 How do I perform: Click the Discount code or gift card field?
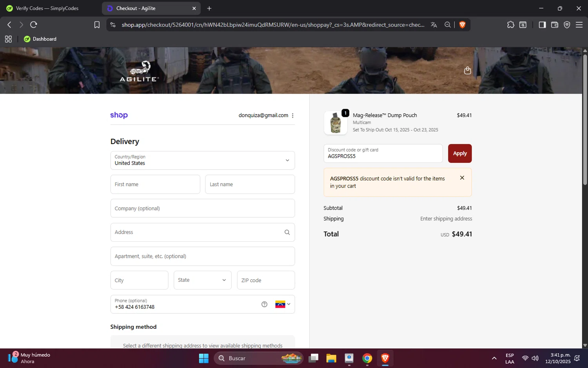pyautogui.click(x=383, y=153)
